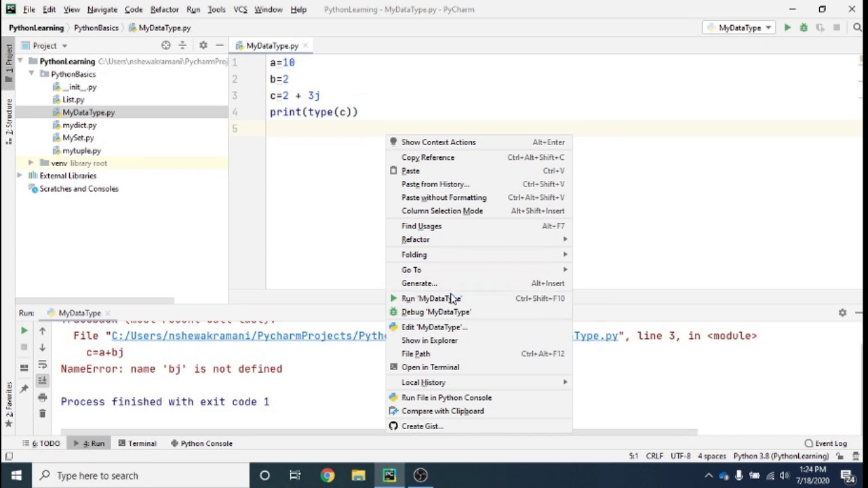The image size is (868, 488).
Task: Click the Run panel stop icon
Action: pos(24,347)
